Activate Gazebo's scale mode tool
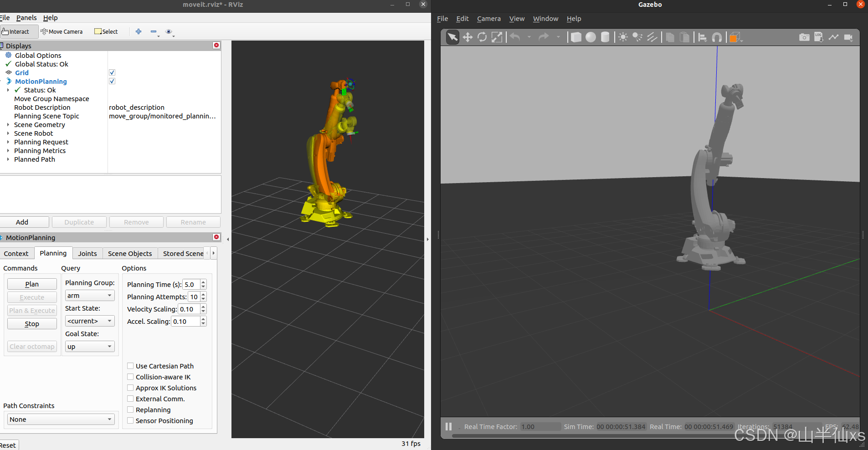Screen dimensions: 868x450 497,37
